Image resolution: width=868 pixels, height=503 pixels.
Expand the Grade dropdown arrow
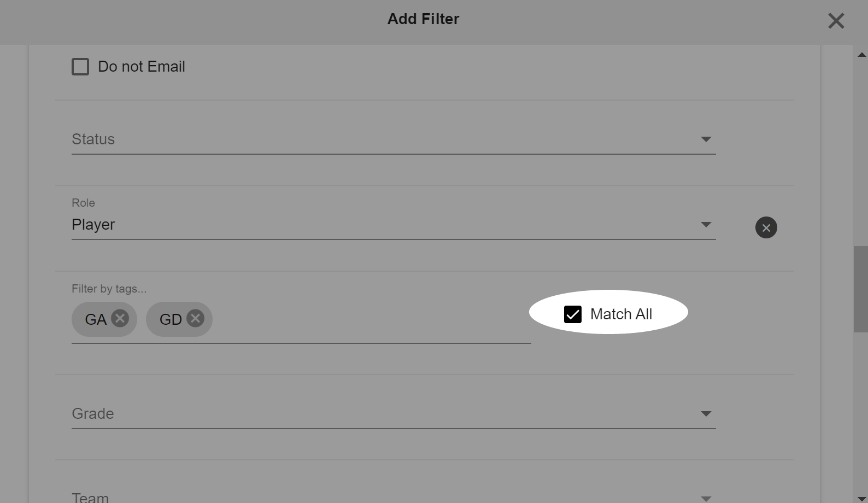706,414
